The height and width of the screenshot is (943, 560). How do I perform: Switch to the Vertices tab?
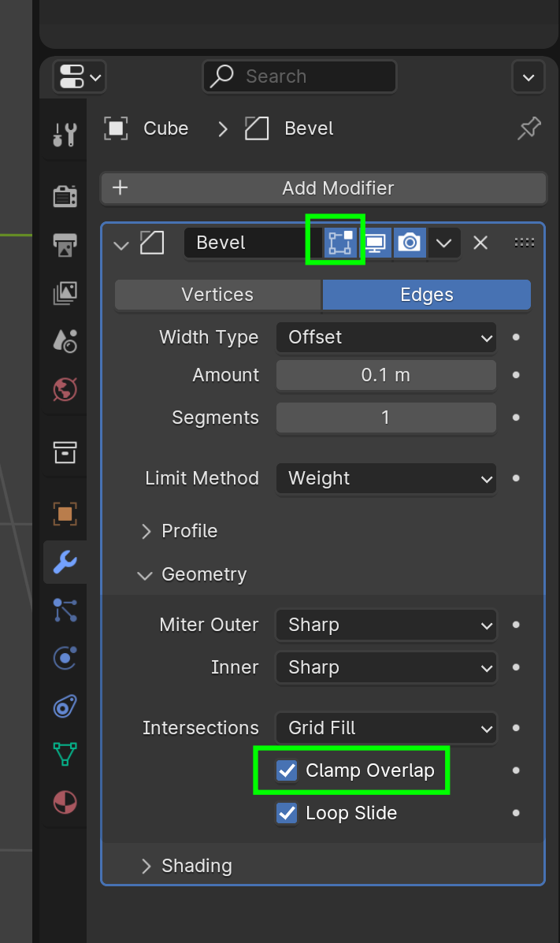click(x=217, y=294)
